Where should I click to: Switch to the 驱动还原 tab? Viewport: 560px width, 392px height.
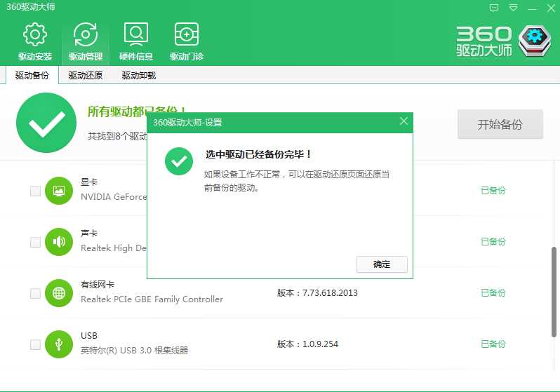(85, 76)
